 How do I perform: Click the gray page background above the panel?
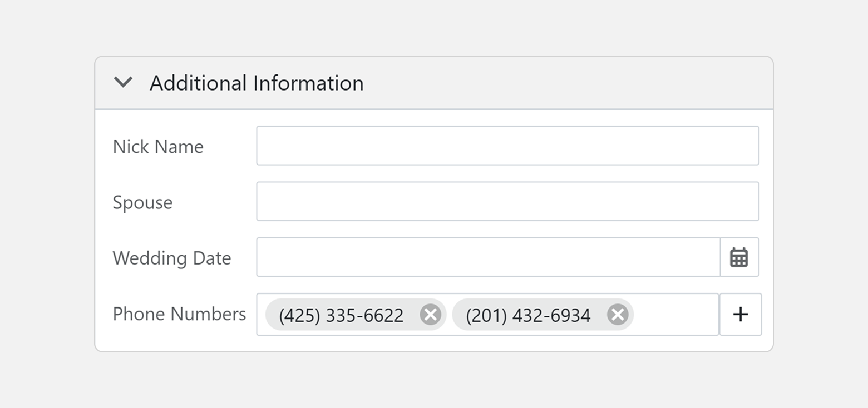pyautogui.click(x=434, y=28)
